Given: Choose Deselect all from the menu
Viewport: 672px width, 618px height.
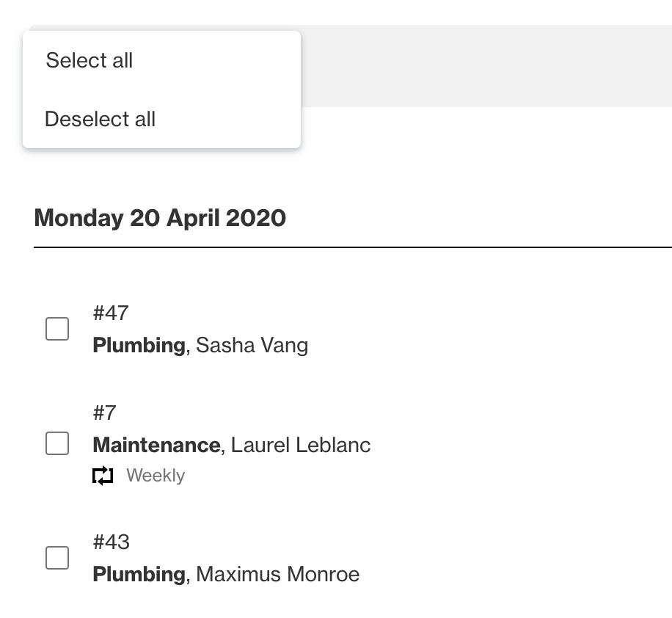Looking at the screenshot, I should pyautogui.click(x=100, y=119).
